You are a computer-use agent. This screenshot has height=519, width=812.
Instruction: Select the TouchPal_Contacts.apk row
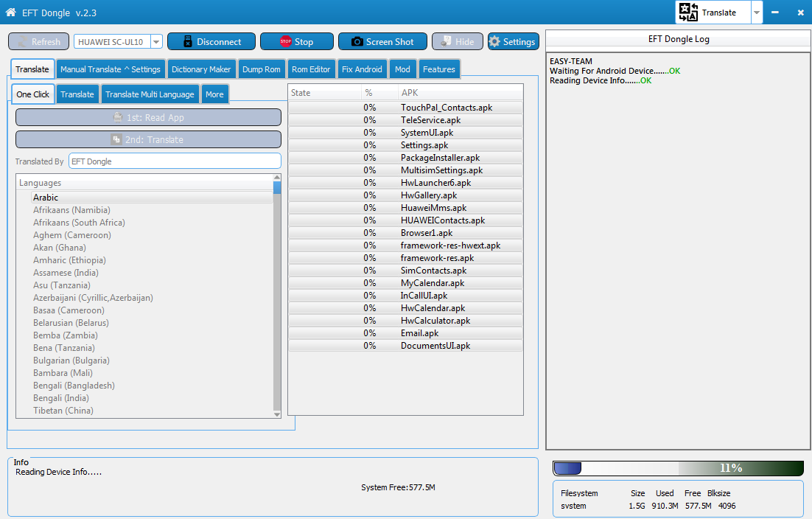(x=405, y=108)
